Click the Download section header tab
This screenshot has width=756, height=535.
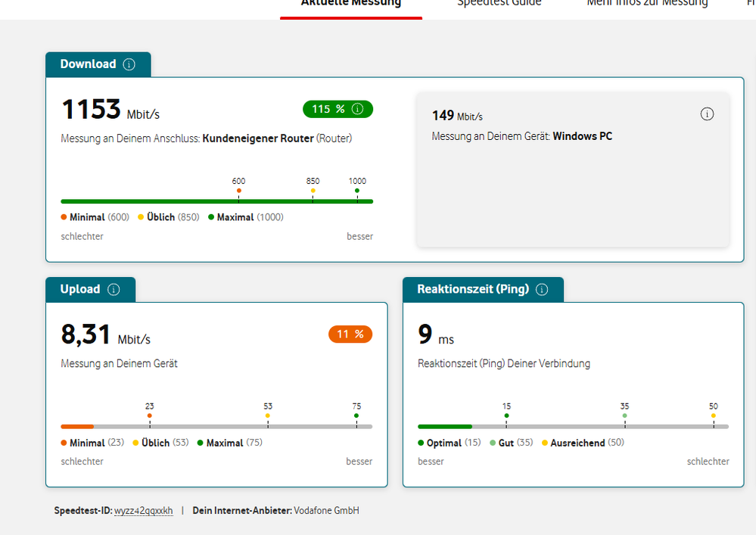[x=98, y=64]
